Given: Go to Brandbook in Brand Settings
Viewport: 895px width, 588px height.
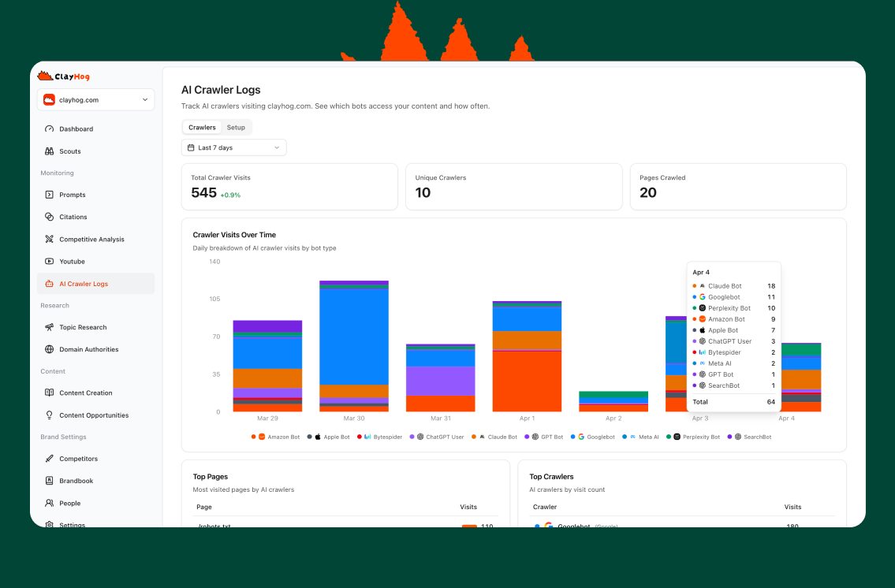Looking at the screenshot, I should click(76, 481).
